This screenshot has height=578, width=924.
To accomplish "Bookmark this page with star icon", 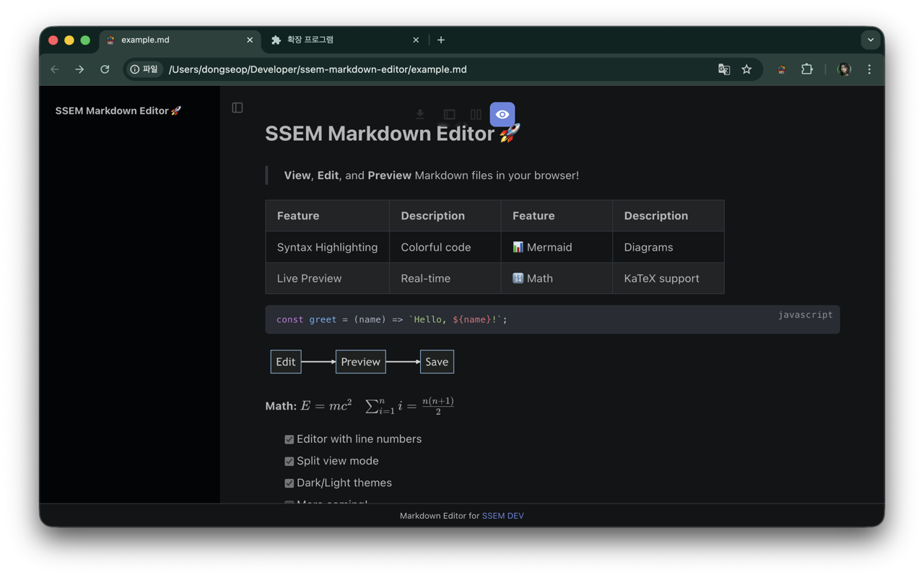I will tap(746, 69).
